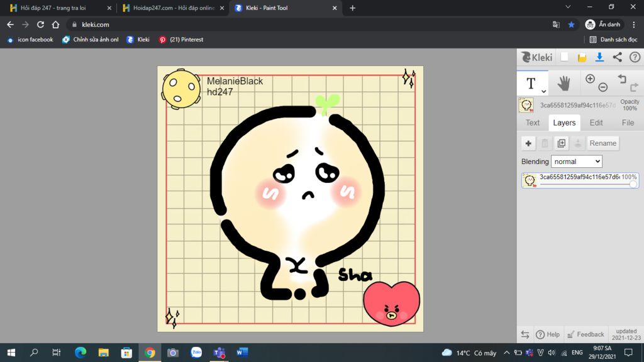Switch to the Text tab
The image size is (644, 362).
pos(532,123)
